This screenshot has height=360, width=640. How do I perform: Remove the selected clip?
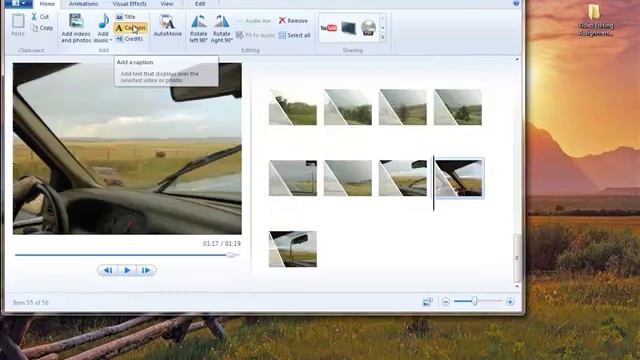pyautogui.click(x=293, y=20)
